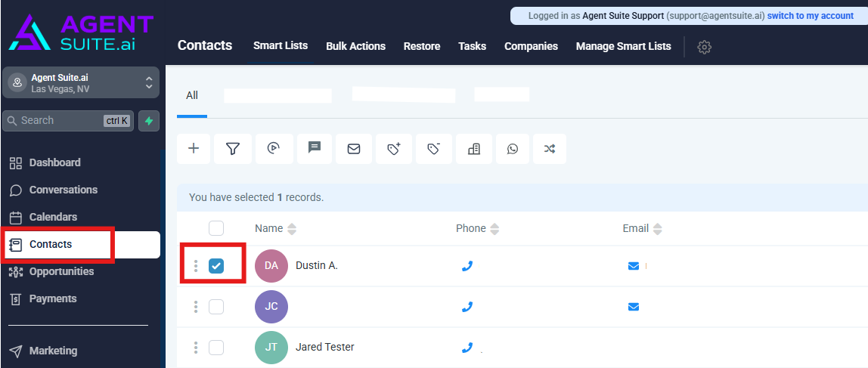Check the Jared Tester checkbox
Viewport: 868px width, 368px height.
coord(216,348)
